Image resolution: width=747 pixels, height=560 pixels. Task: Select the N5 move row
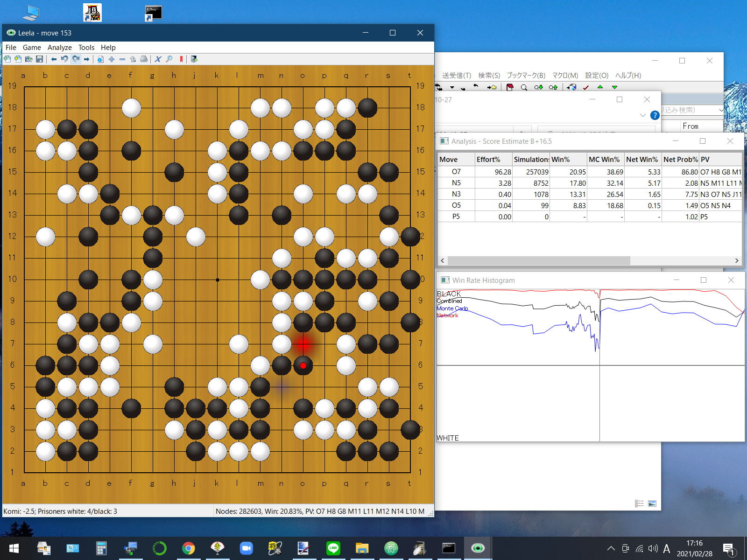click(456, 183)
